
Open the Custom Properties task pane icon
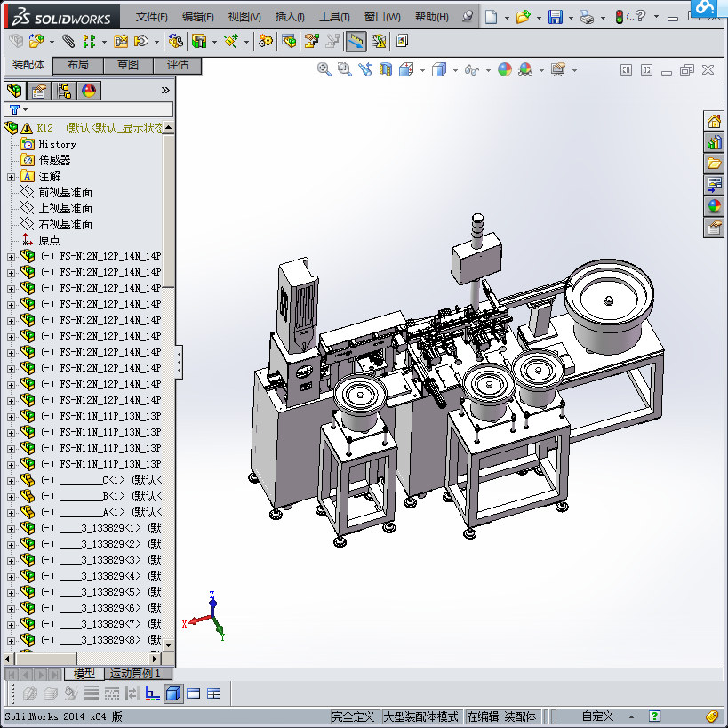click(714, 228)
